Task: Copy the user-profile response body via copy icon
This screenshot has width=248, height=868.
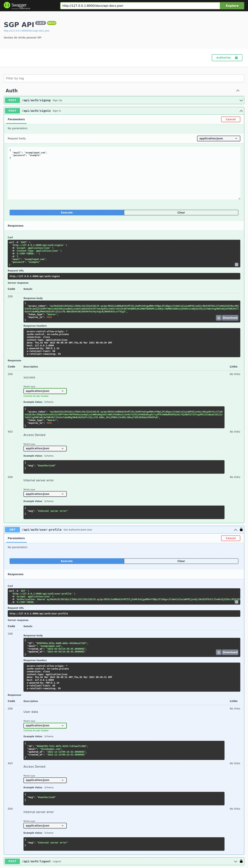Action: 219,652
